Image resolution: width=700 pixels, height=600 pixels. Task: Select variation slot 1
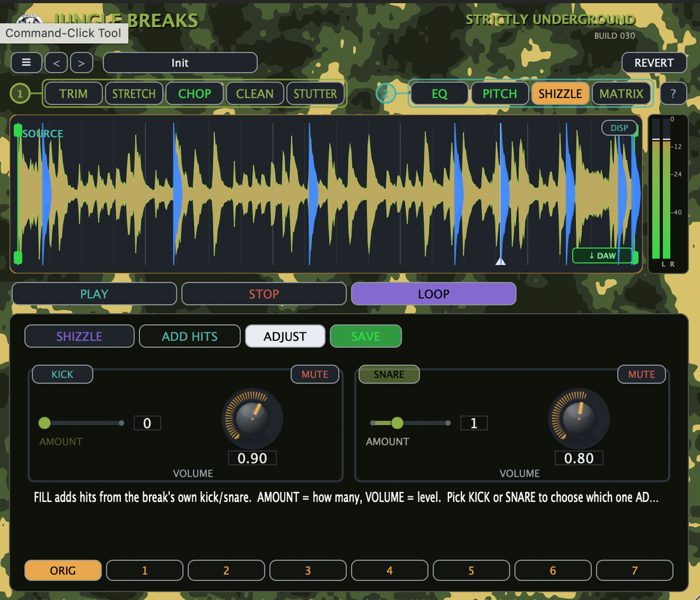144,571
